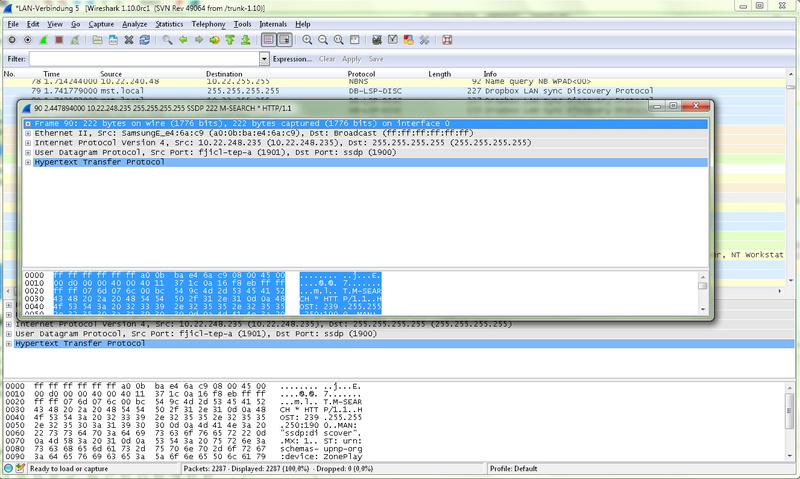This screenshot has height=479, width=800.
Task: Click packet list horizontal scroll right arrow
Action: pyautogui.click(x=780, y=291)
